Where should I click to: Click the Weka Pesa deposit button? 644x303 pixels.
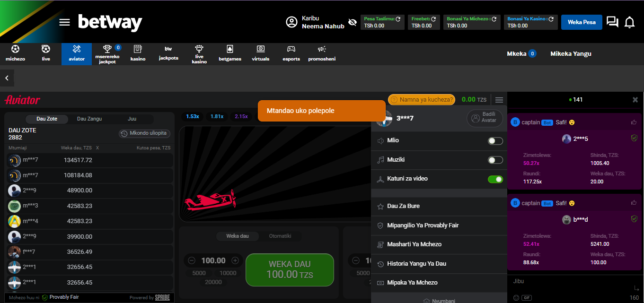(x=582, y=22)
